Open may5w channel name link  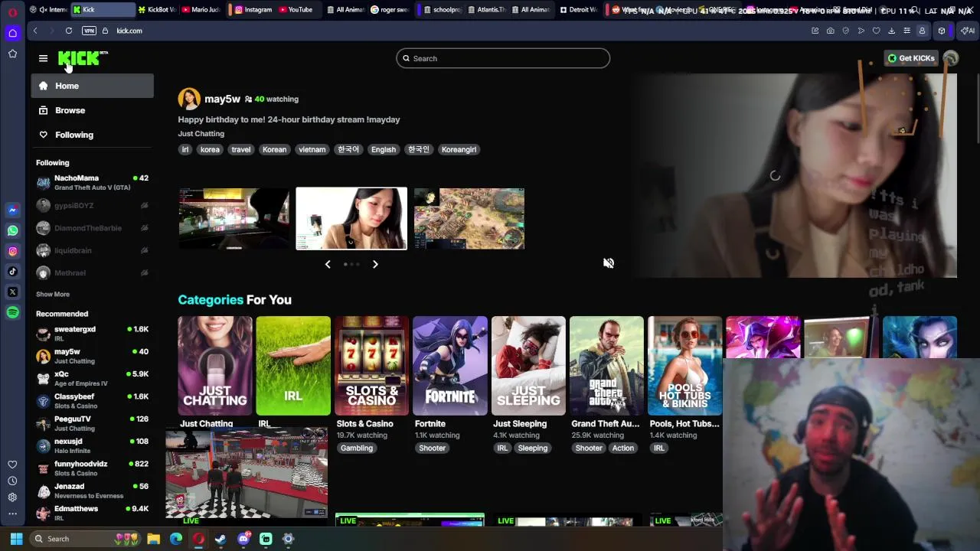223,99
